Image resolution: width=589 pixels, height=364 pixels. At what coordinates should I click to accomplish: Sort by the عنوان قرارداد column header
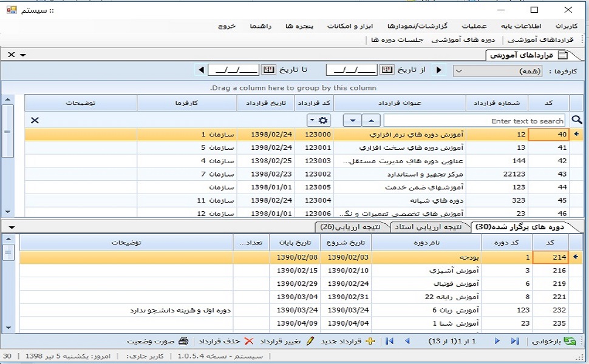point(400,103)
